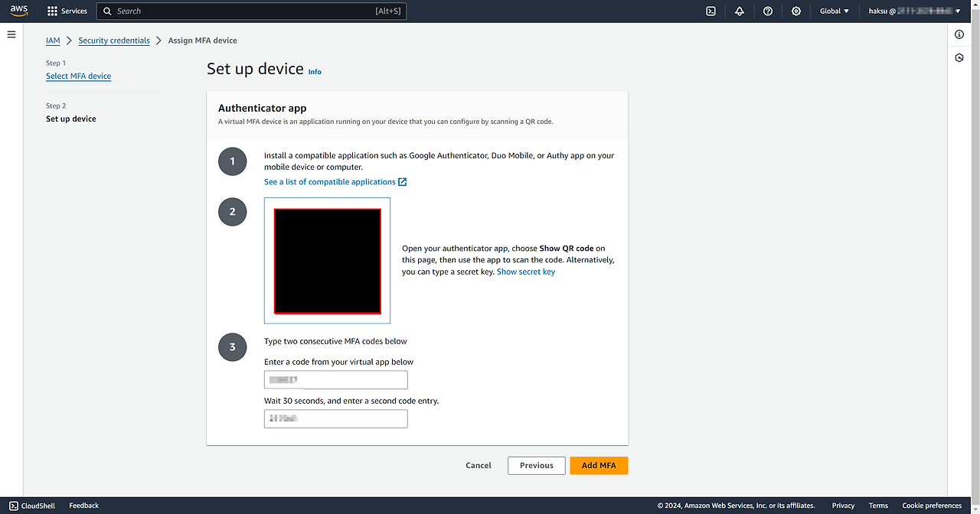The height and width of the screenshot is (514, 980).
Task: Open the Services grid menu
Action: [67, 11]
